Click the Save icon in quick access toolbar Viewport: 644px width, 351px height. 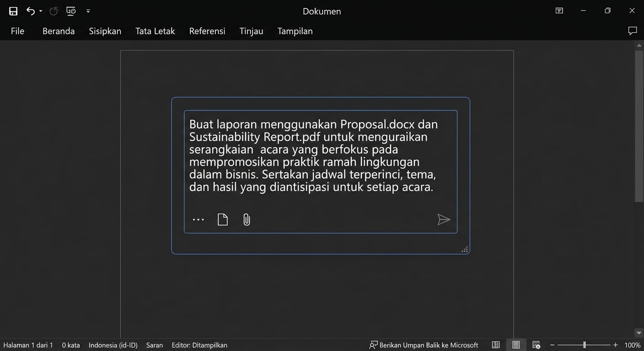coord(13,11)
